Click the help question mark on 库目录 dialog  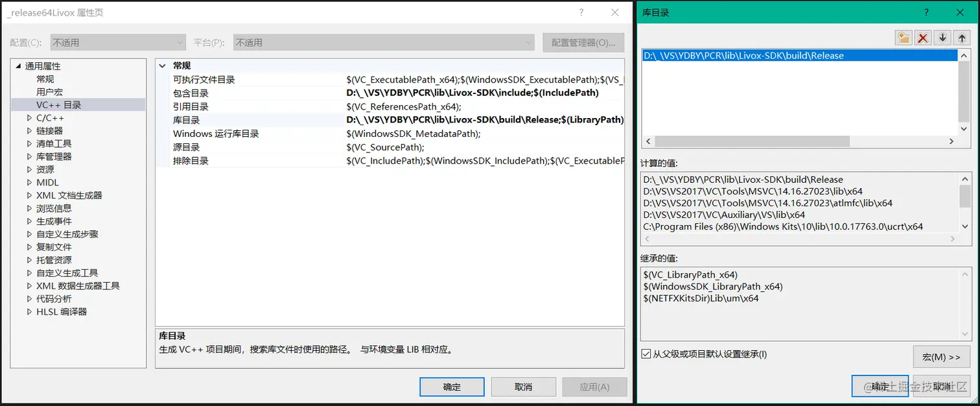926,12
